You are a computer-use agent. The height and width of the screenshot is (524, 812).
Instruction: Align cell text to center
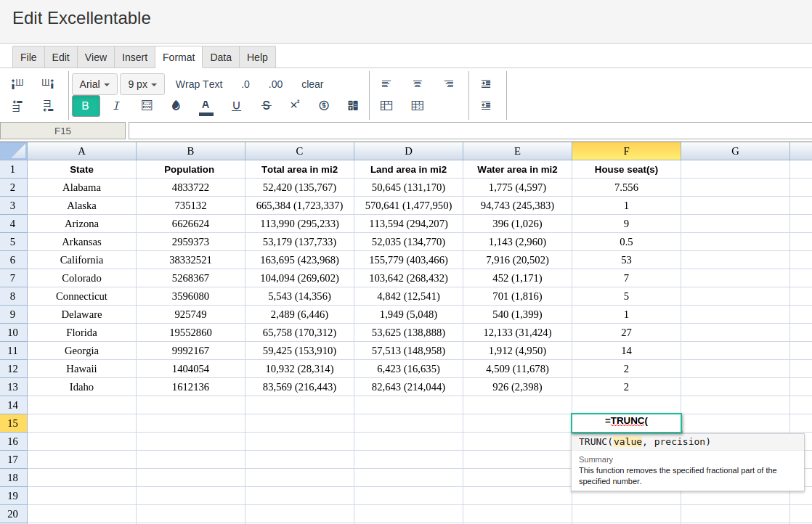tap(418, 84)
